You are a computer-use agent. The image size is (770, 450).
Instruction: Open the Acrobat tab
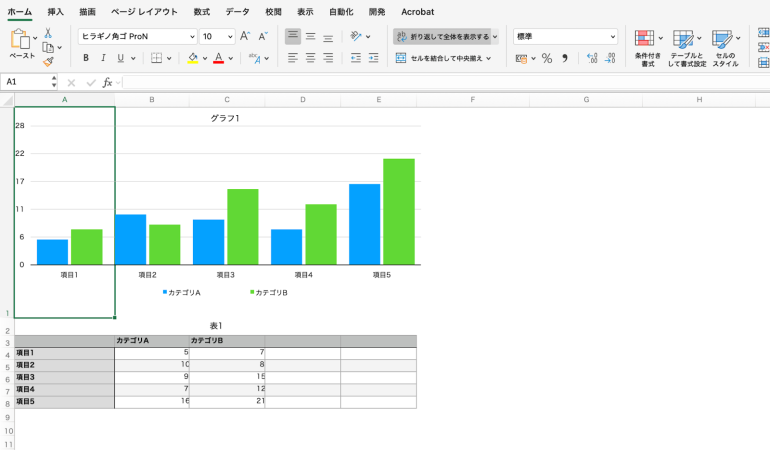417,12
